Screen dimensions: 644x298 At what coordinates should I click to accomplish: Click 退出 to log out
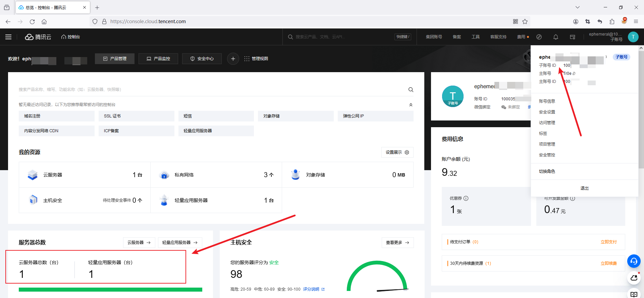pos(584,188)
